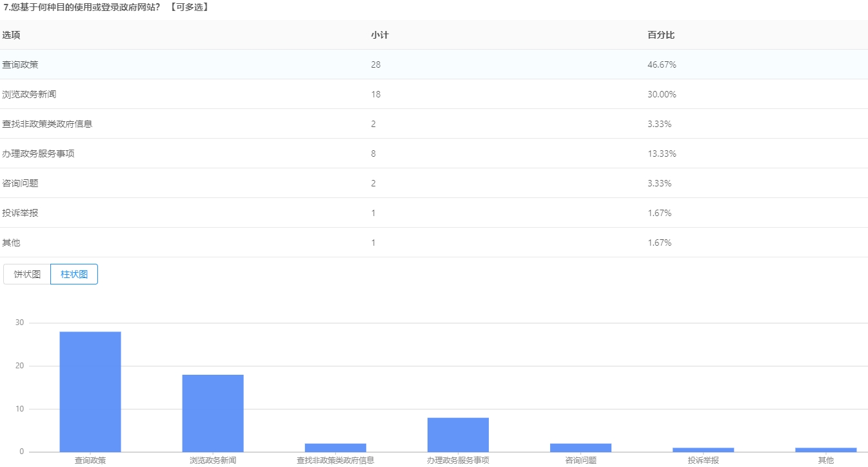The height and width of the screenshot is (467, 868).
Task: Click the 选项 column header
Action: [12, 35]
